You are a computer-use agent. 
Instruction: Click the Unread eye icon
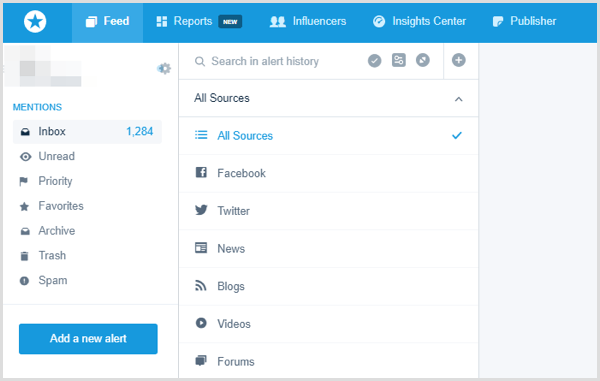pos(25,157)
